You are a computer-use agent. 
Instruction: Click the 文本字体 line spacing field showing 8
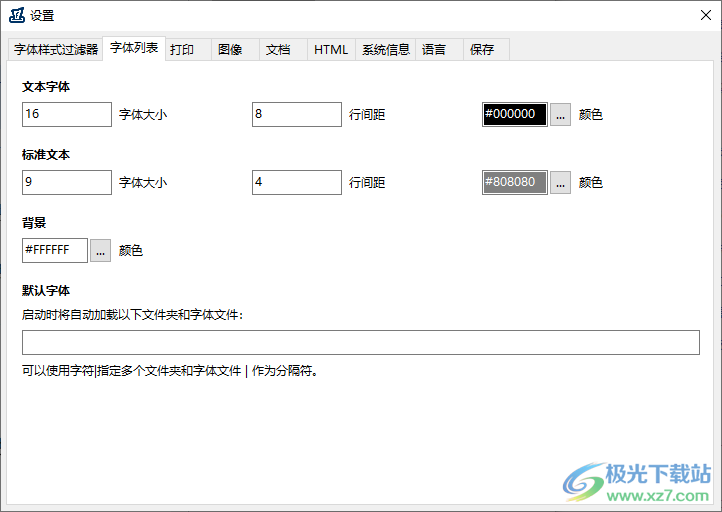click(x=297, y=114)
